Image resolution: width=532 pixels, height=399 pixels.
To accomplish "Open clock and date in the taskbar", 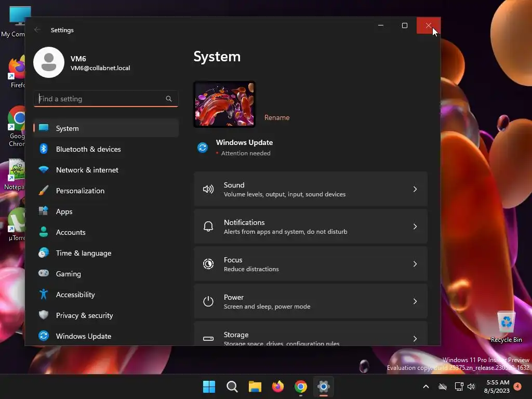I will [497, 387].
